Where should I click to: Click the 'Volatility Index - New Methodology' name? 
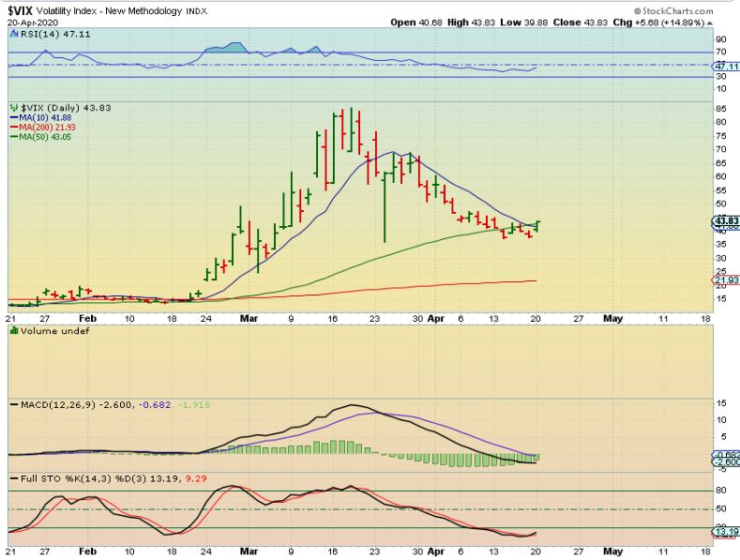coord(109,11)
